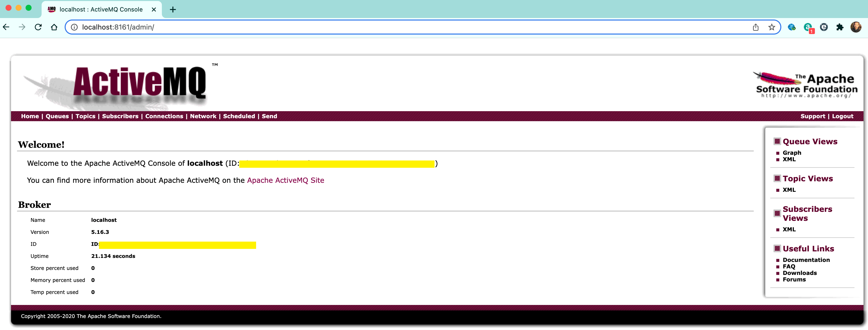Open XML under Queue Views
This screenshot has width=868, height=330.
tap(789, 159)
